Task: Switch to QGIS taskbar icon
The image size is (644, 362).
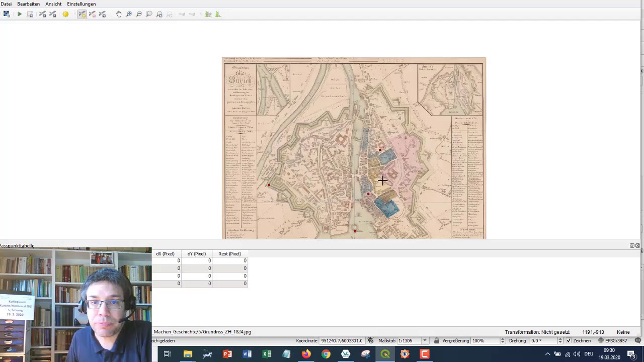Action: (x=385, y=354)
